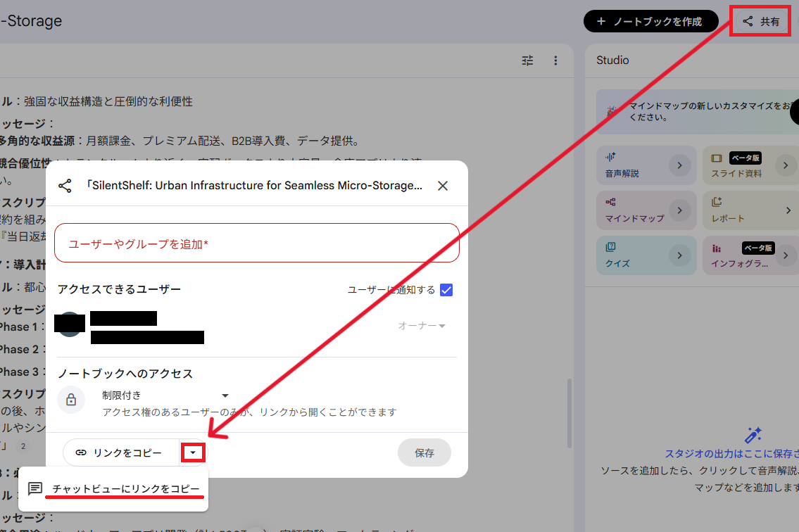799x532 pixels.
Task: Click the 共有 share button
Action: [761, 21]
